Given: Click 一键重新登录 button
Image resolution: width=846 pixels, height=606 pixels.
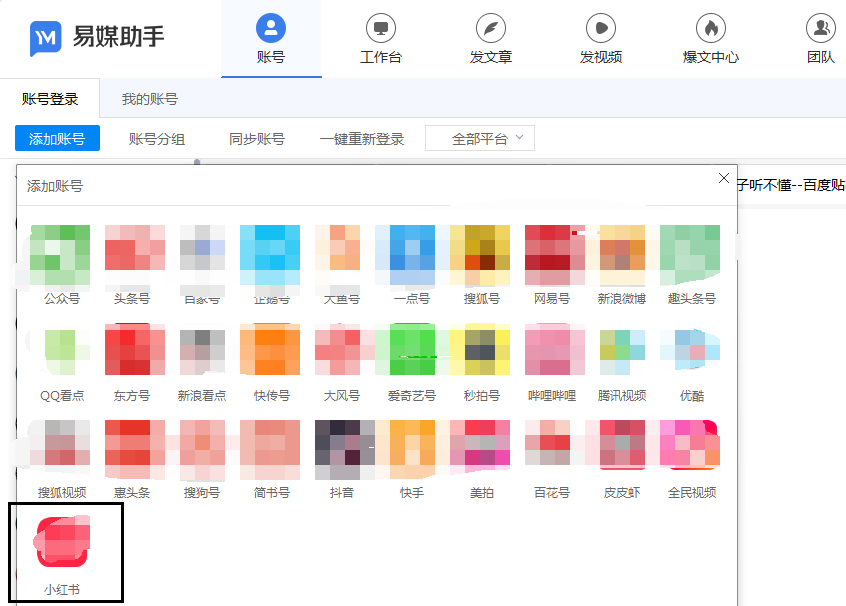Looking at the screenshot, I should point(362,139).
